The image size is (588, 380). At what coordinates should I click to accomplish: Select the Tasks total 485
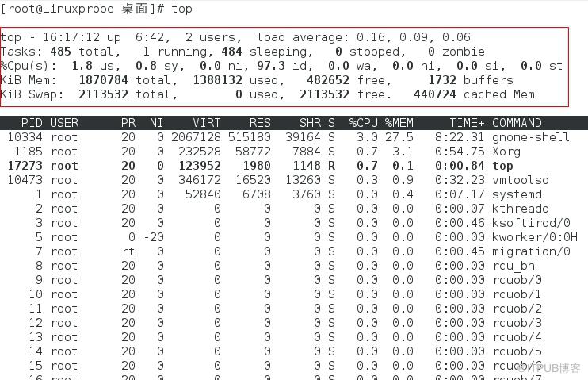(60, 52)
